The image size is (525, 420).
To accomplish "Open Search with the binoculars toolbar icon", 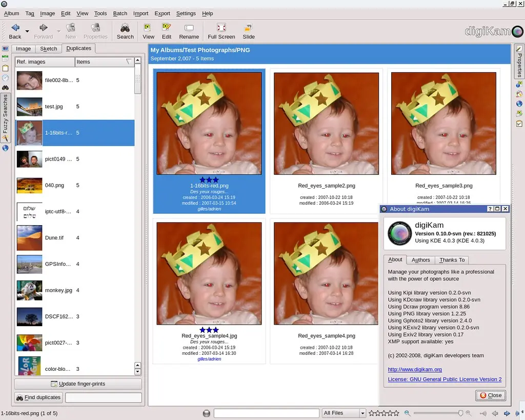I will click(x=125, y=28).
